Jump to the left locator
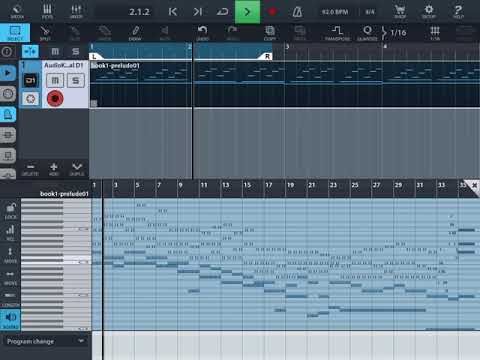This screenshot has width=480, height=360. pyautogui.click(x=173, y=12)
